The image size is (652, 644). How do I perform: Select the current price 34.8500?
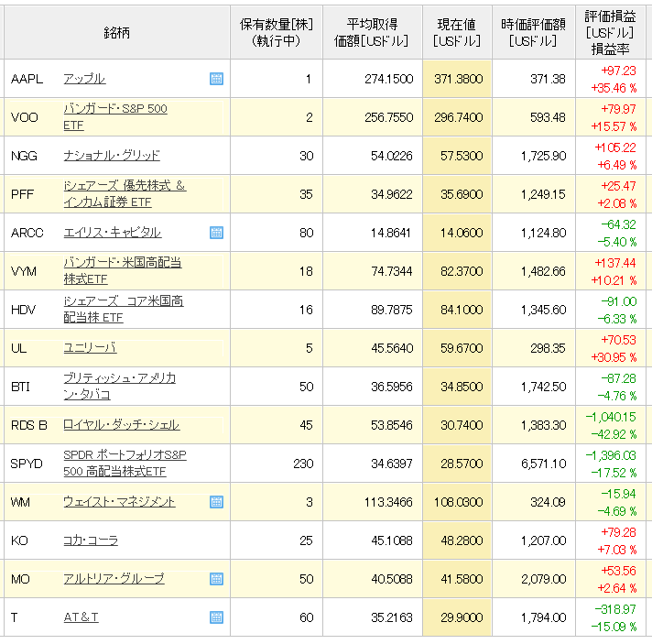pos(462,387)
